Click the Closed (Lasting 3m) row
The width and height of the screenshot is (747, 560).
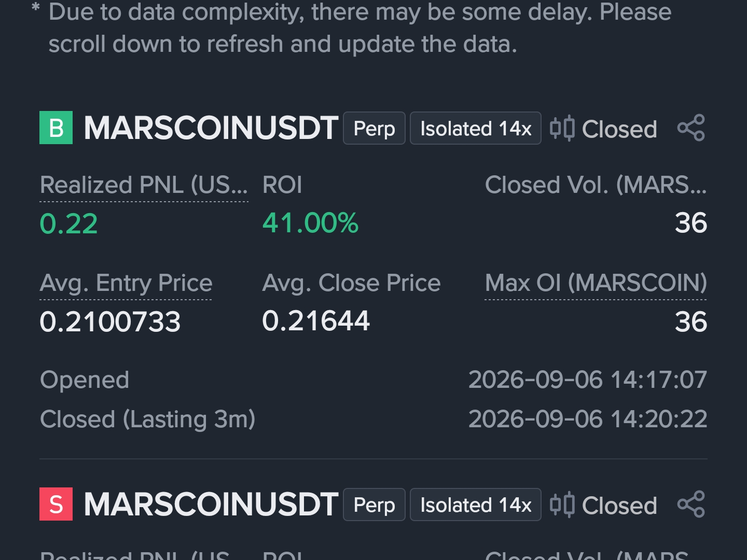374,419
